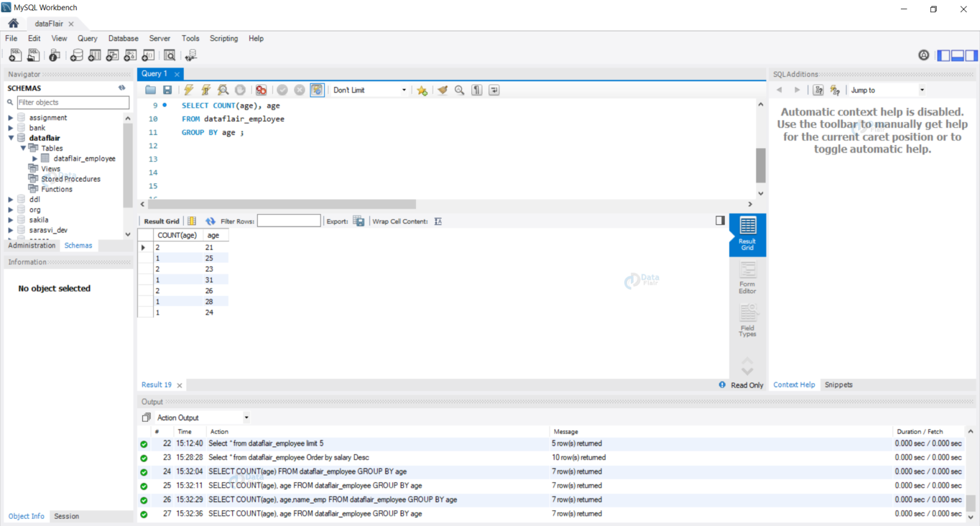Switch to the Session tab

pos(66,516)
